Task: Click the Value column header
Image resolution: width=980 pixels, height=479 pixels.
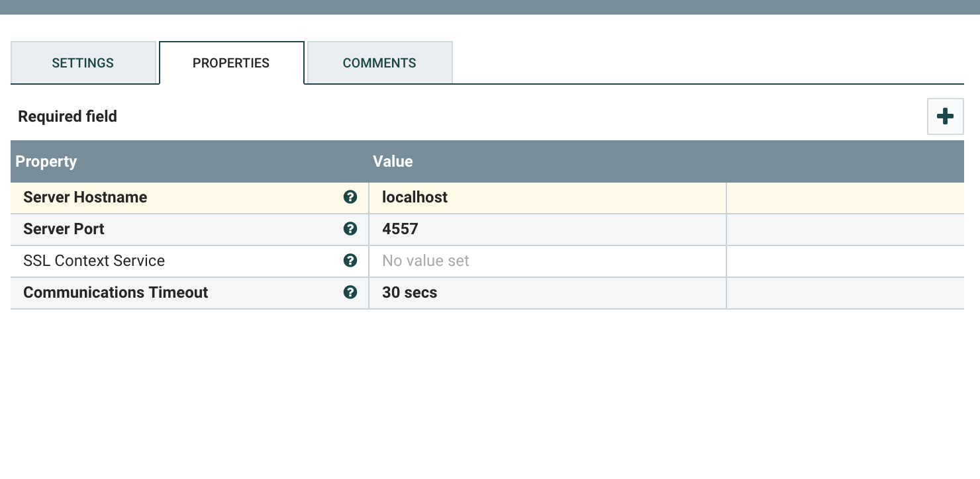Action: click(x=393, y=161)
